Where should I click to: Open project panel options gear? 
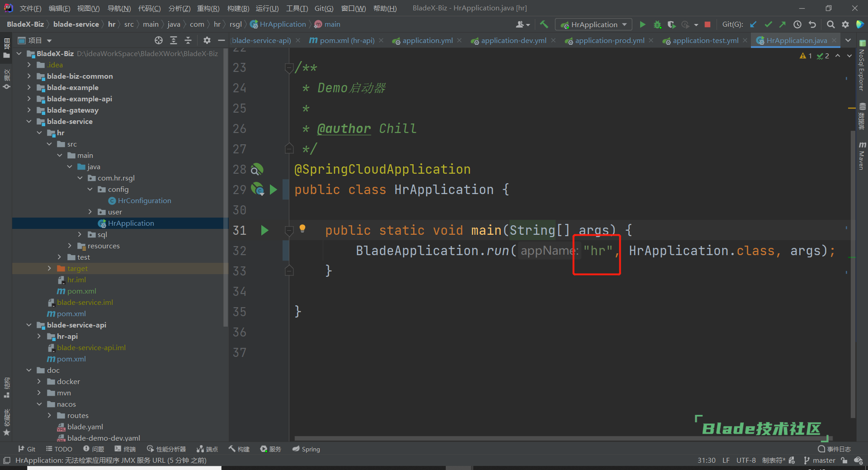click(x=207, y=40)
